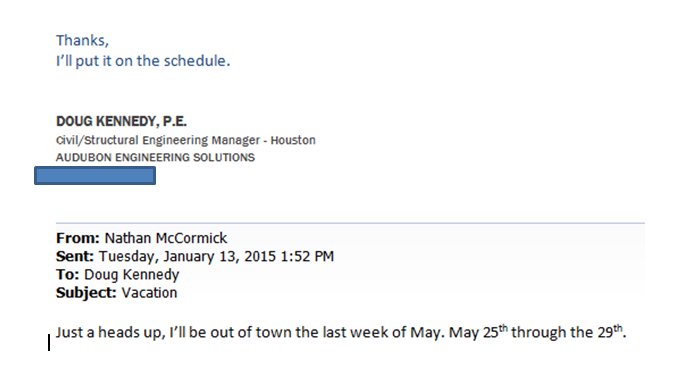The height and width of the screenshot is (368, 691).
Task: Click the Civil/Structural Engineering Manager title line
Action: coord(186,140)
